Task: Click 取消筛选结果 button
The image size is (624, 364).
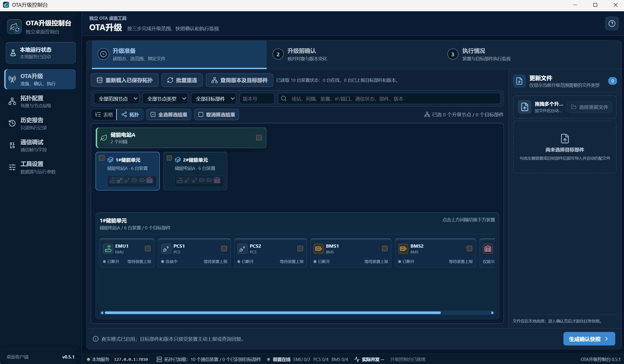Action: [217, 115]
